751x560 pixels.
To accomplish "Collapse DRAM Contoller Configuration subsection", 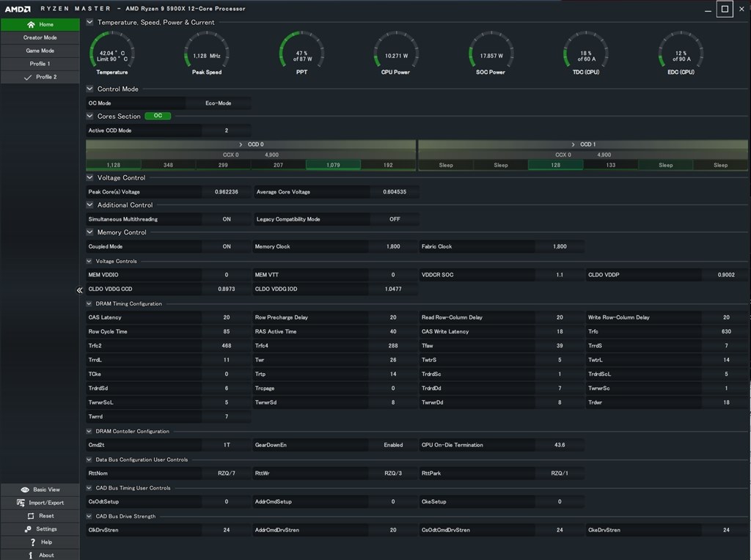I will pos(89,431).
